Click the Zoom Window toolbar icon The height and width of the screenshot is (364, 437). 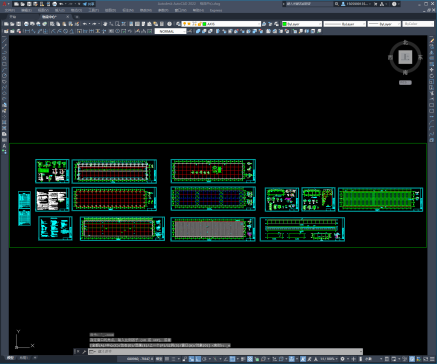point(117,24)
